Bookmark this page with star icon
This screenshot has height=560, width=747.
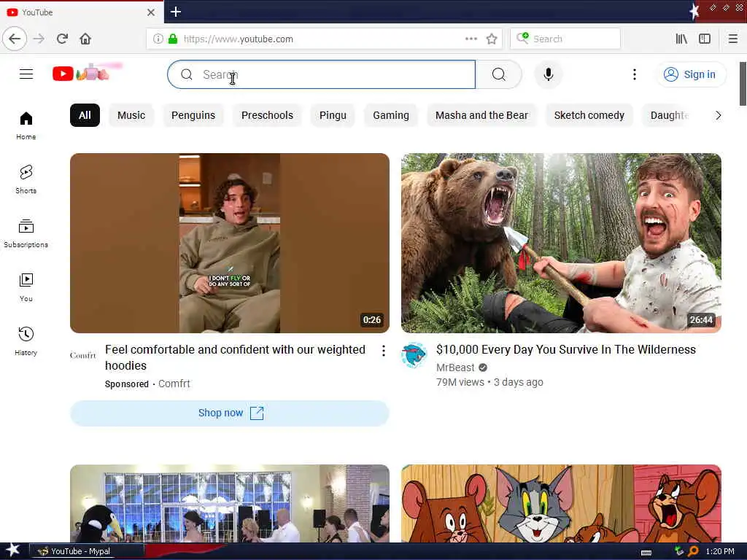click(492, 39)
